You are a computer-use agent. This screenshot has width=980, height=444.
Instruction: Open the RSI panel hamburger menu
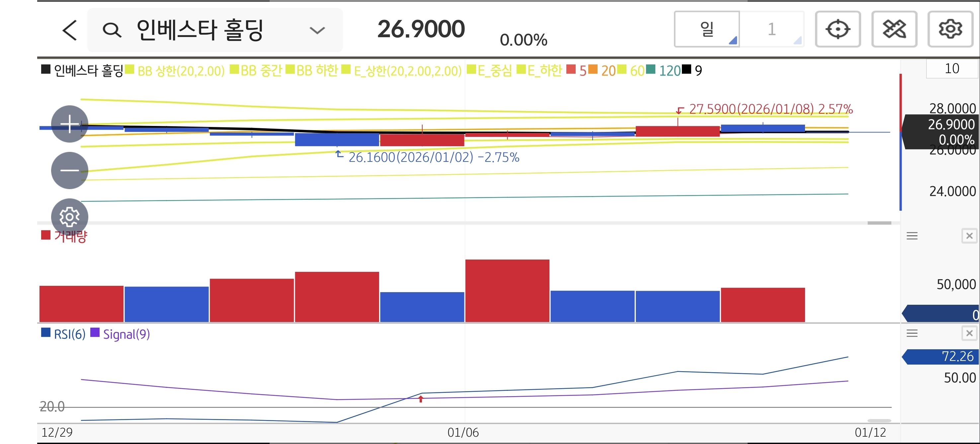click(912, 333)
